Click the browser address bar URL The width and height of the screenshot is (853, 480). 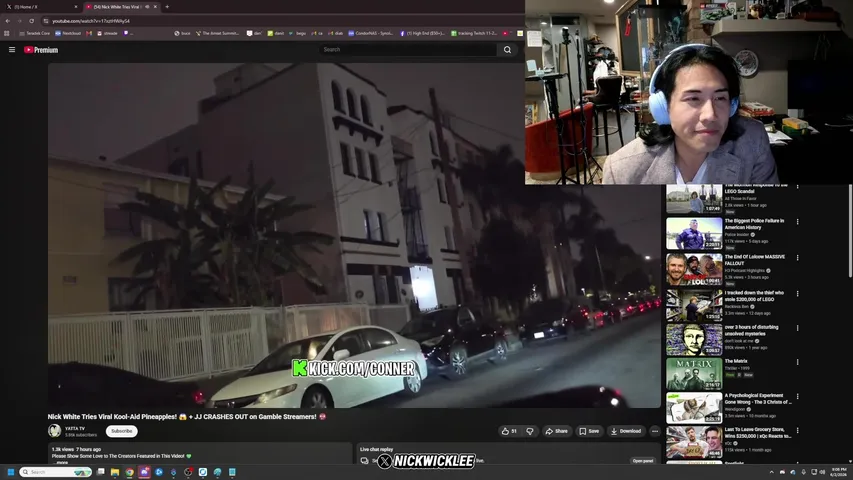click(91, 21)
